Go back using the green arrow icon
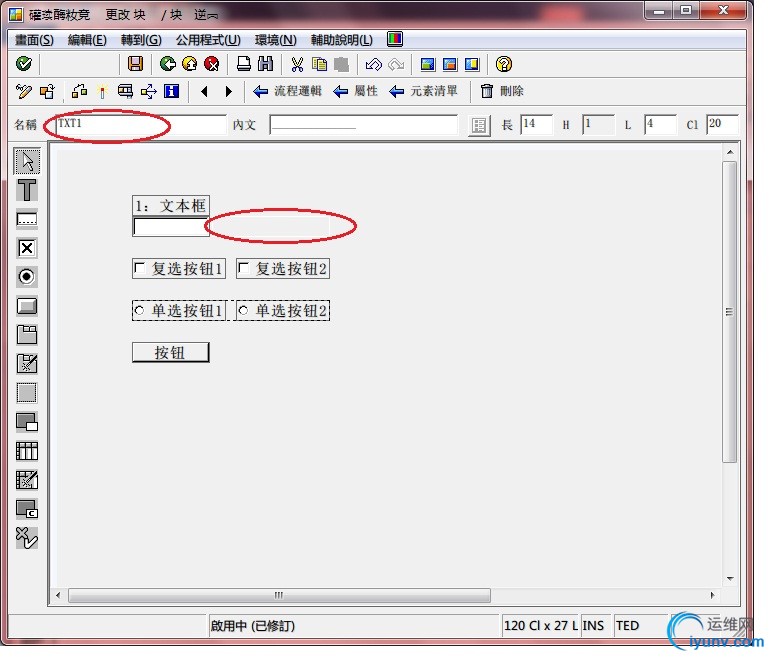This screenshot has width=770, height=658. click(168, 64)
